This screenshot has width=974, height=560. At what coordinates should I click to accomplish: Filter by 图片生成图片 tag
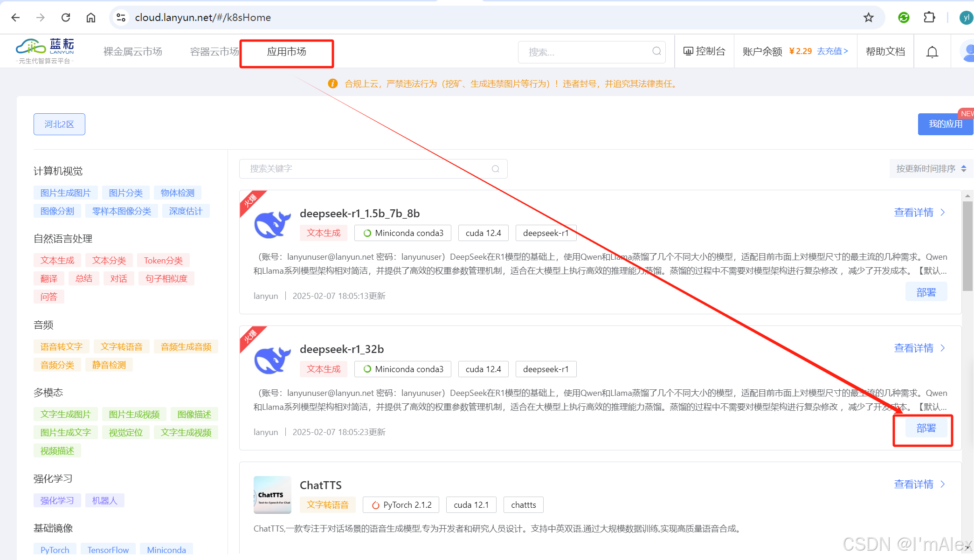tap(65, 193)
